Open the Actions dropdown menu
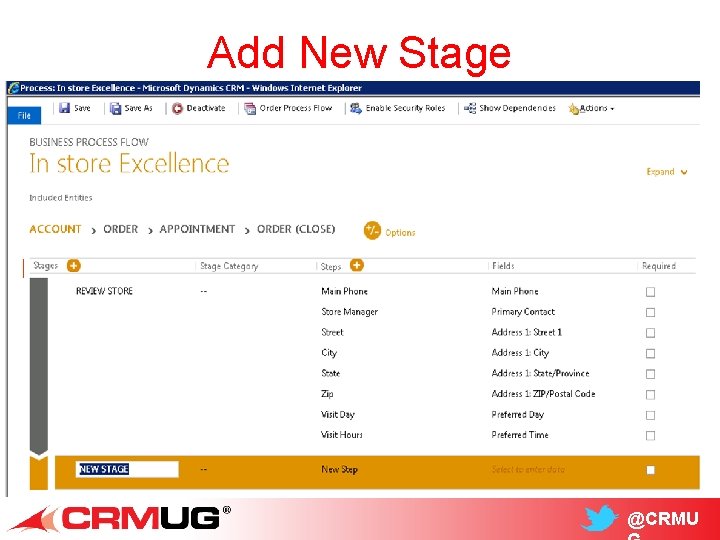The height and width of the screenshot is (540, 720). click(x=596, y=108)
